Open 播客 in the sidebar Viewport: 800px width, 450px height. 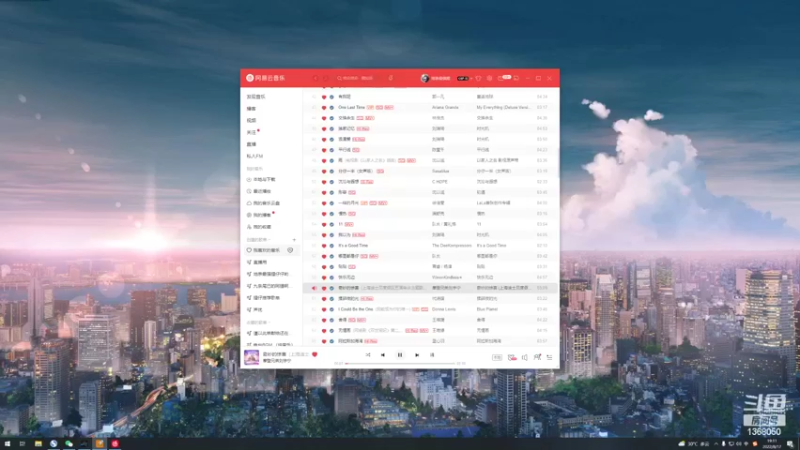pyautogui.click(x=251, y=109)
